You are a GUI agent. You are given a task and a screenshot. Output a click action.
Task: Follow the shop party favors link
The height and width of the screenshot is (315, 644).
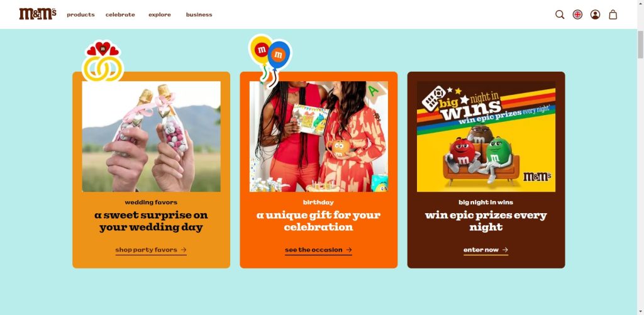coord(151,250)
